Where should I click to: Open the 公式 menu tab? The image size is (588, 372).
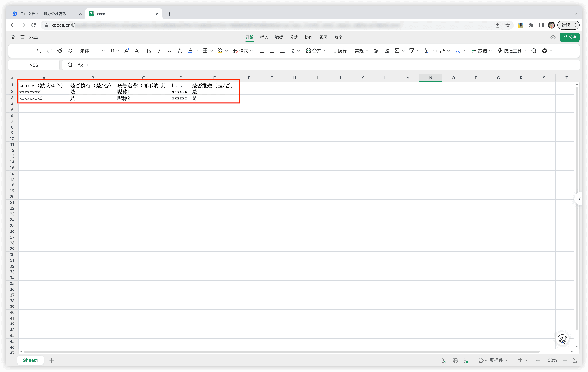click(x=294, y=37)
